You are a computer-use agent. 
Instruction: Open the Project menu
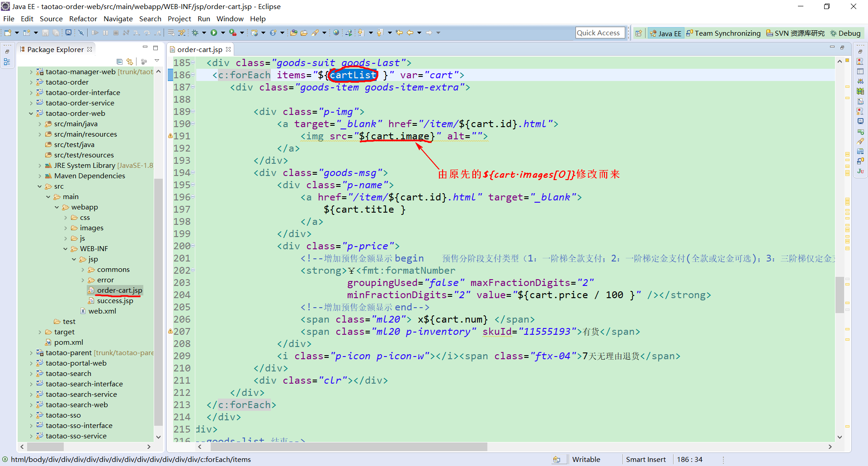[x=179, y=19]
